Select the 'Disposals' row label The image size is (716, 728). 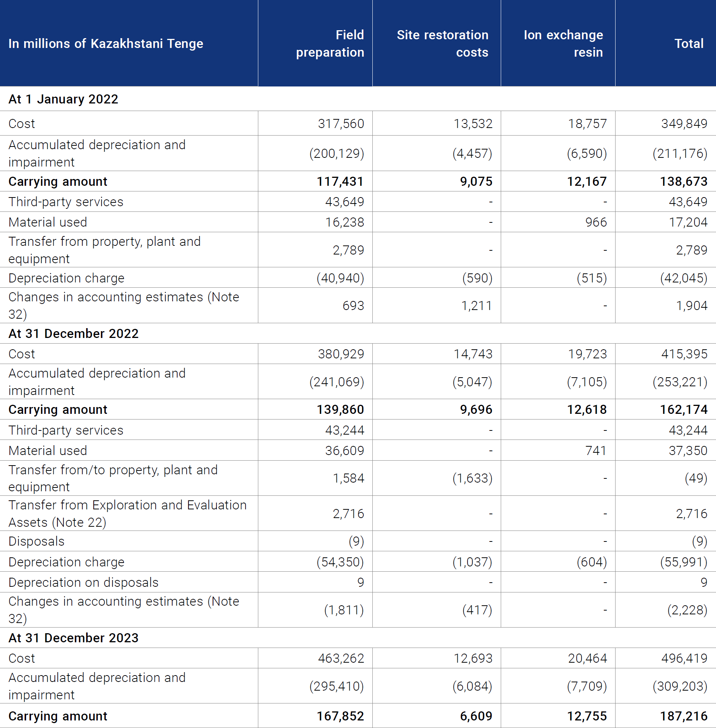coord(37,541)
